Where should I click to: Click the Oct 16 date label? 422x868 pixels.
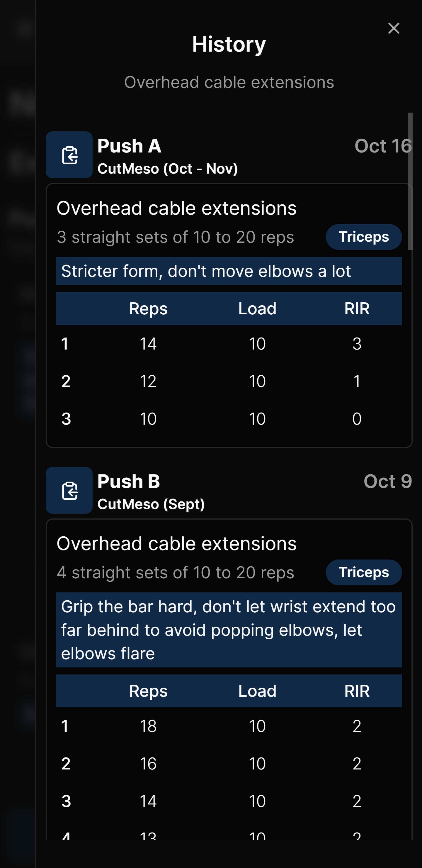point(383,146)
